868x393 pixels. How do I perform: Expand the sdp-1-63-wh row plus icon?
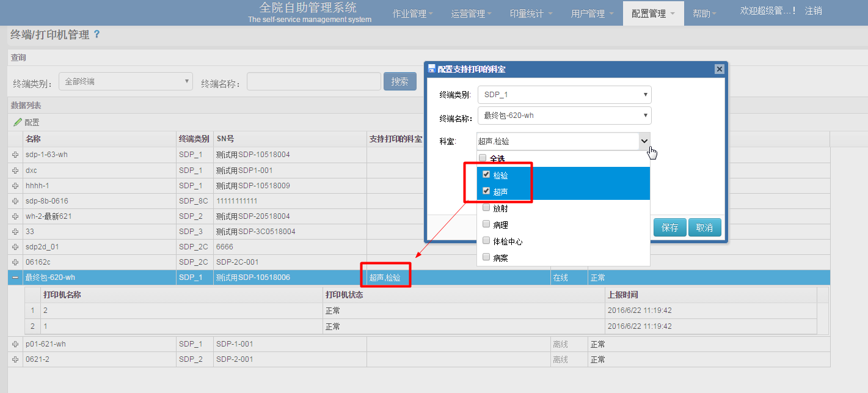(15, 155)
